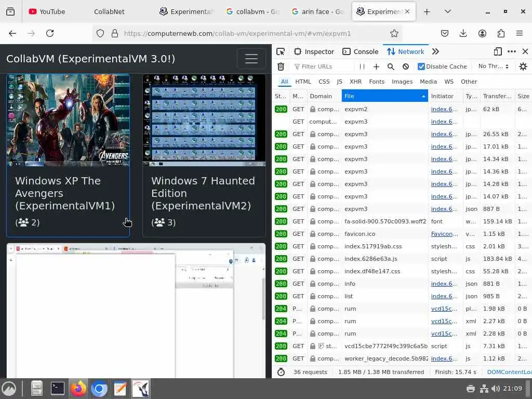Open the Pocket save icon
Image resolution: width=532 pixels, height=399 pixels.
(445, 33)
